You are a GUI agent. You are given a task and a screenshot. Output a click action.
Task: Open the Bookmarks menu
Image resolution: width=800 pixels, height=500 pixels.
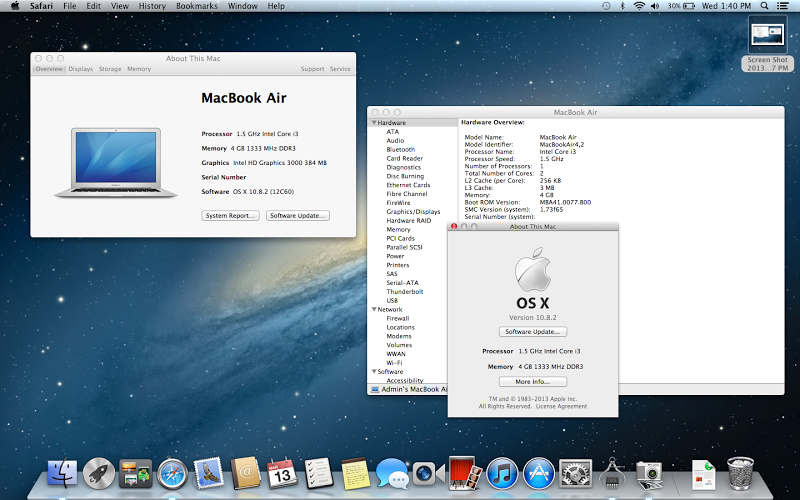(196, 6)
